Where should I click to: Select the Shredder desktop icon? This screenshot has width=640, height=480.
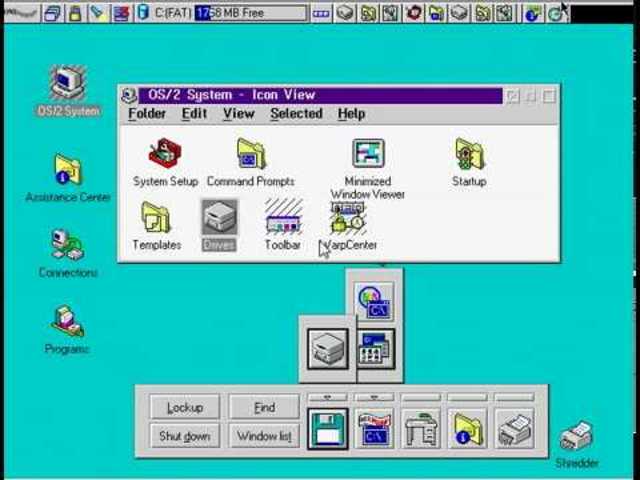point(576,437)
